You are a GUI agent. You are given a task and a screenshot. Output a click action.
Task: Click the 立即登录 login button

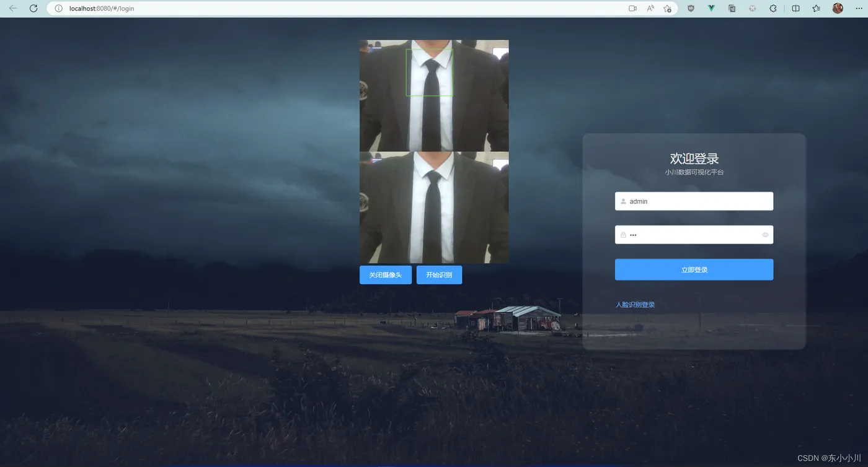694,269
